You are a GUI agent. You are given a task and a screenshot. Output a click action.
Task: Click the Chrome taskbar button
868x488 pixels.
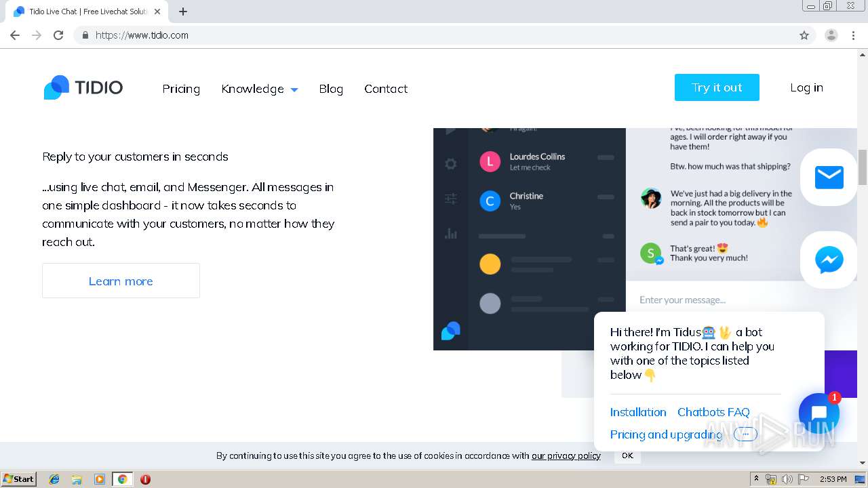122,479
